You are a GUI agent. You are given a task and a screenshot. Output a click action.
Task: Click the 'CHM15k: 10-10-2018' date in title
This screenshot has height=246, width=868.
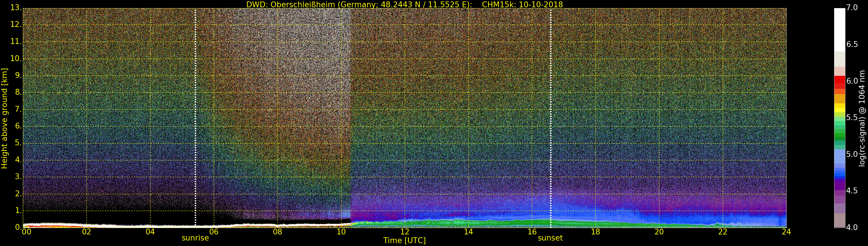[x=522, y=4]
